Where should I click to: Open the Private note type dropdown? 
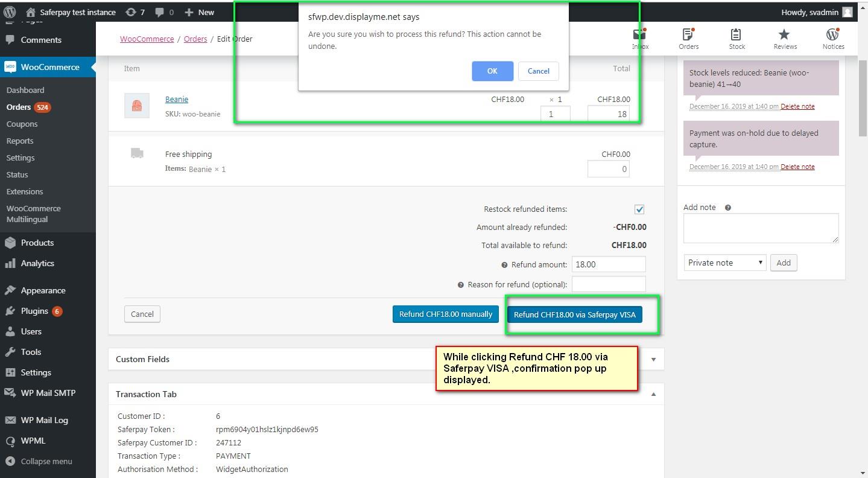coord(724,263)
